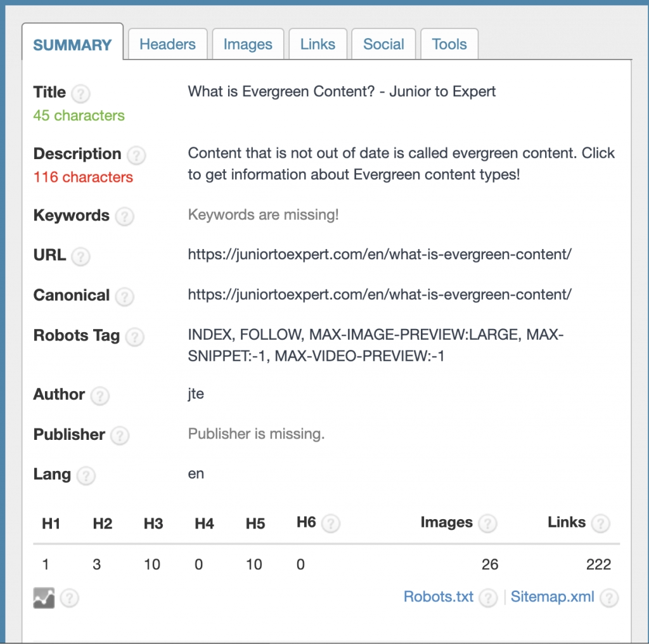This screenshot has width=649, height=644.
Task: Click the Publisher help icon
Action: 120,436
